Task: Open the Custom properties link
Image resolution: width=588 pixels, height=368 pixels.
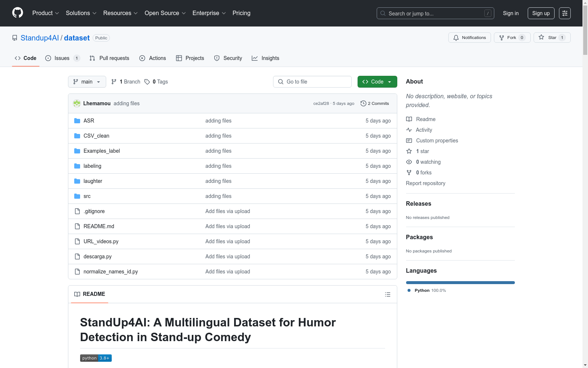Action: [437, 141]
